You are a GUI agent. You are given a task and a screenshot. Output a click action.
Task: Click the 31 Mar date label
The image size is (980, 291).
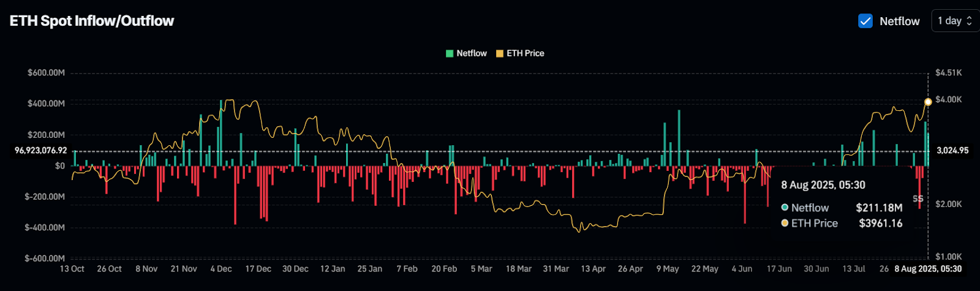[556, 269]
